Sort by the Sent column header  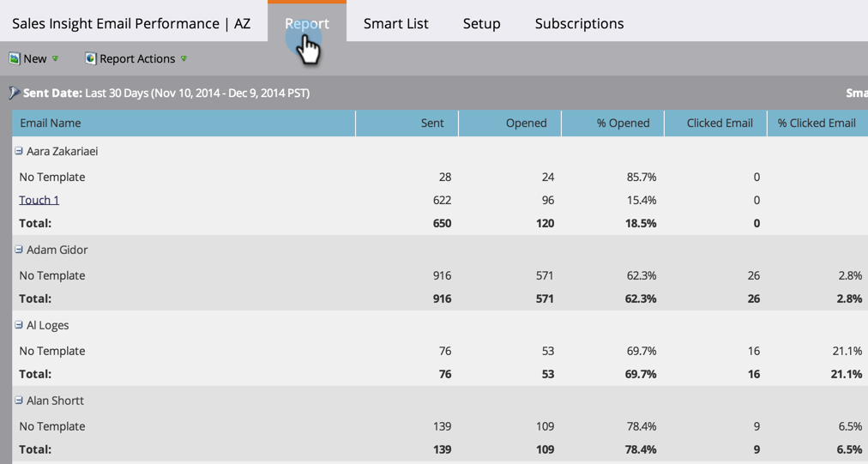407,123
